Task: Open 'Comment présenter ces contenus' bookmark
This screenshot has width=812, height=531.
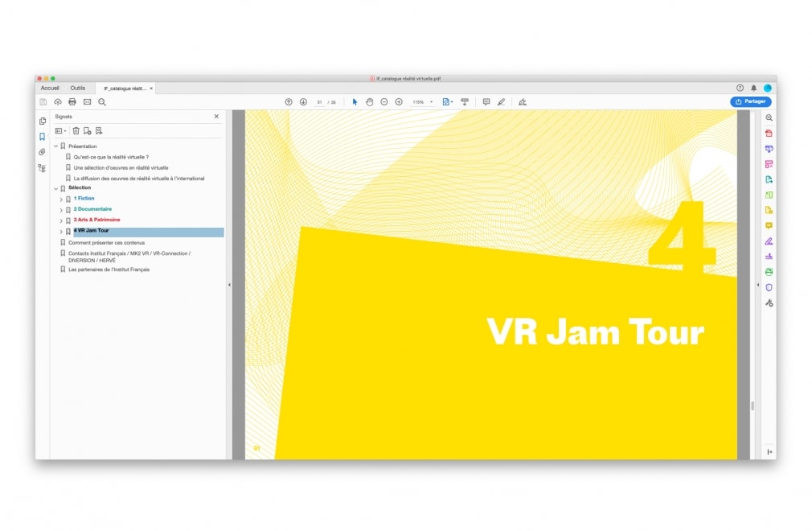Action: (106, 242)
